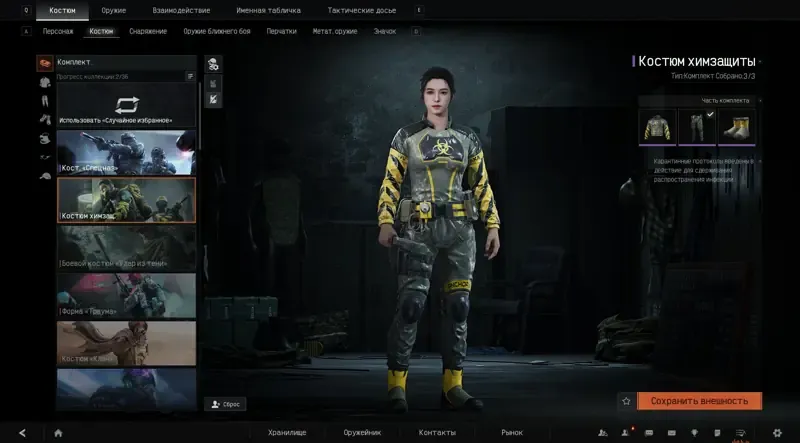Click the D next sub-tab key hint

[416, 32]
